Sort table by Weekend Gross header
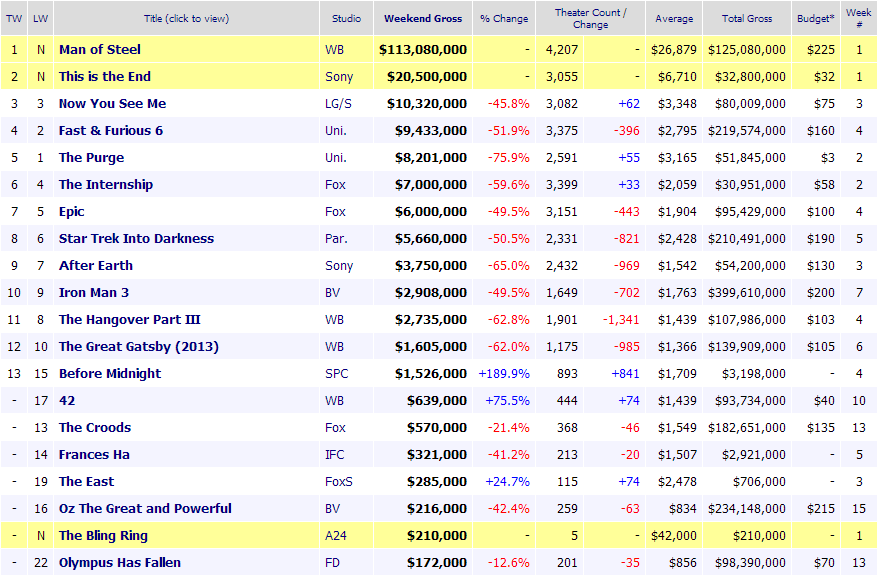The width and height of the screenshot is (878, 577). coord(423,18)
